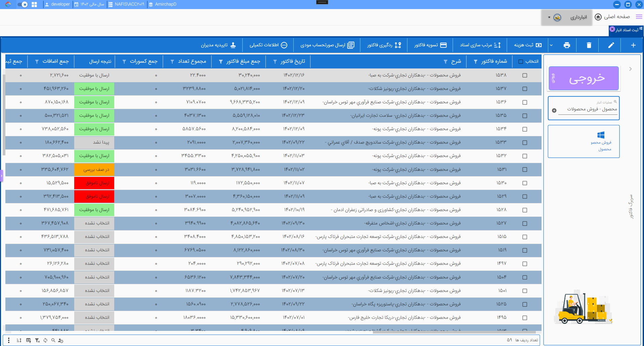Click the pencil edit icon in the toolbar
The height and width of the screenshot is (346, 644).
611,45
